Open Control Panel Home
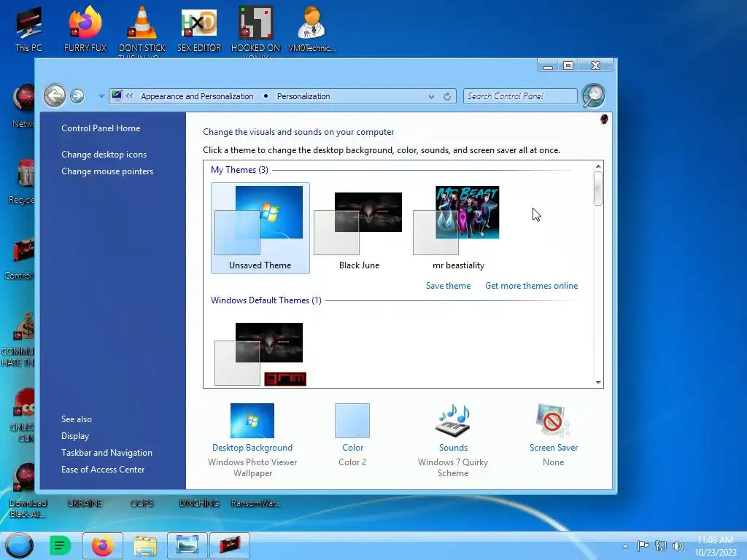 point(101,128)
